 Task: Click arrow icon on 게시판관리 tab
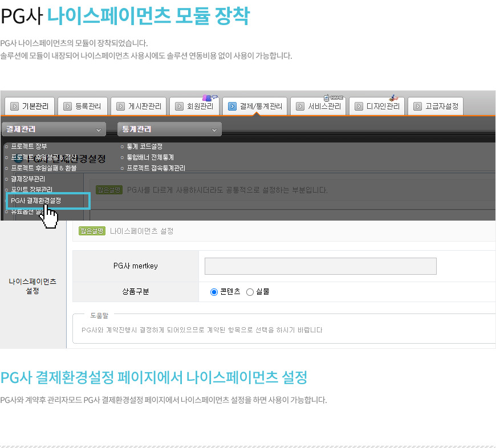120,106
